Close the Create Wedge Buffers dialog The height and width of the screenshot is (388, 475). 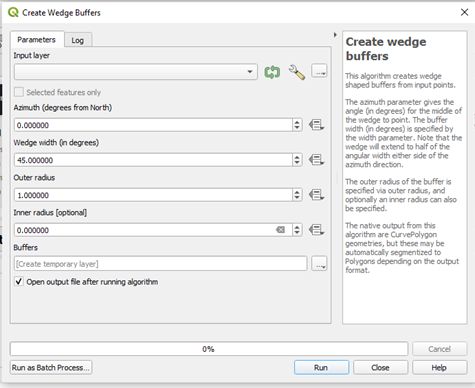pos(464,12)
